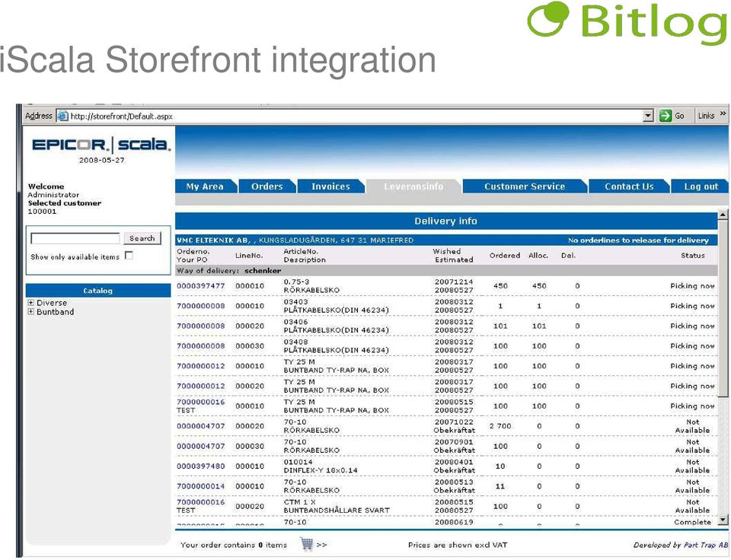Viewport: 731px width, 560px height.
Task: Click the wished date 20071214
Action: [454, 282]
